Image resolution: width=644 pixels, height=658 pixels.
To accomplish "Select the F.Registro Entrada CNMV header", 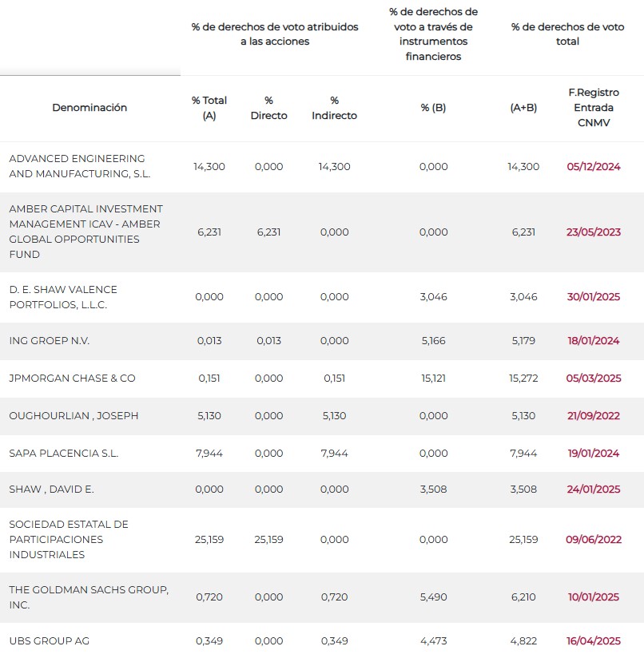I will (x=593, y=108).
